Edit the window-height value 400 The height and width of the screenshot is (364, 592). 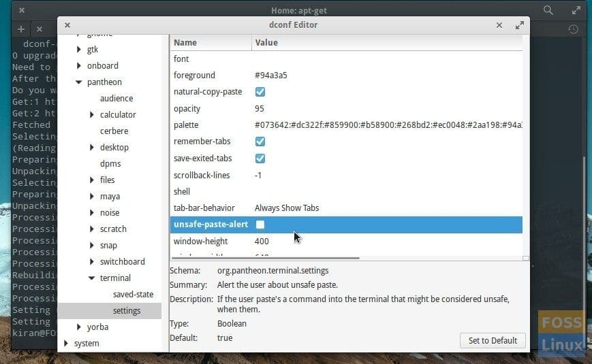click(262, 241)
